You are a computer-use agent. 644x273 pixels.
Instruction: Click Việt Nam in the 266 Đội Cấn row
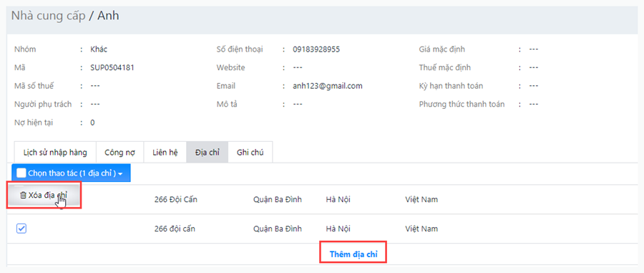421,200
